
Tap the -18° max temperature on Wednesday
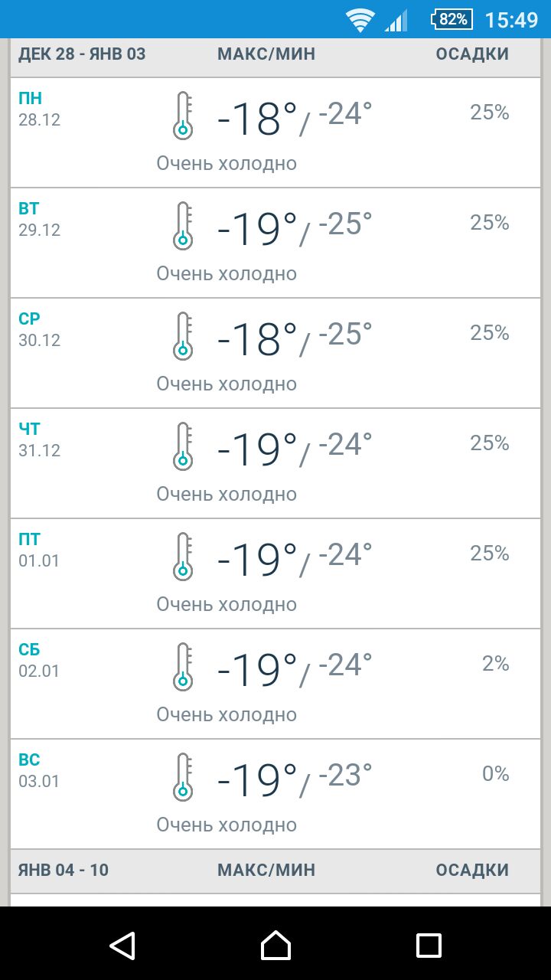tap(256, 340)
